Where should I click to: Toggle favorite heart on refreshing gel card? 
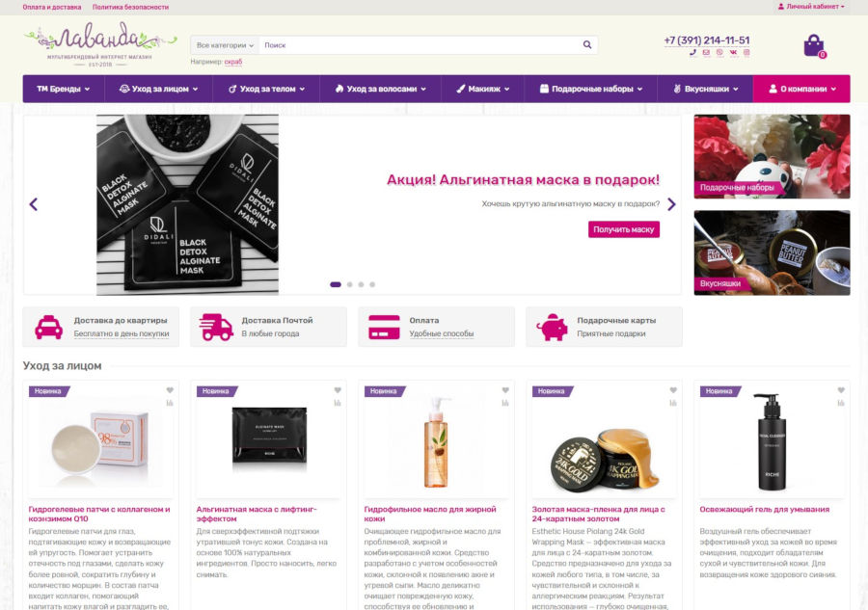pos(841,390)
